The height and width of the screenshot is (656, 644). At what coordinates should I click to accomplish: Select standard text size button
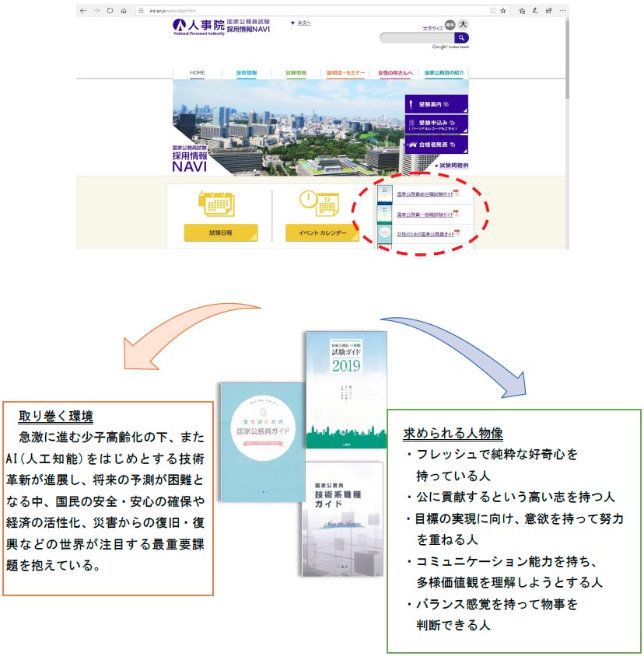pyautogui.click(x=450, y=25)
